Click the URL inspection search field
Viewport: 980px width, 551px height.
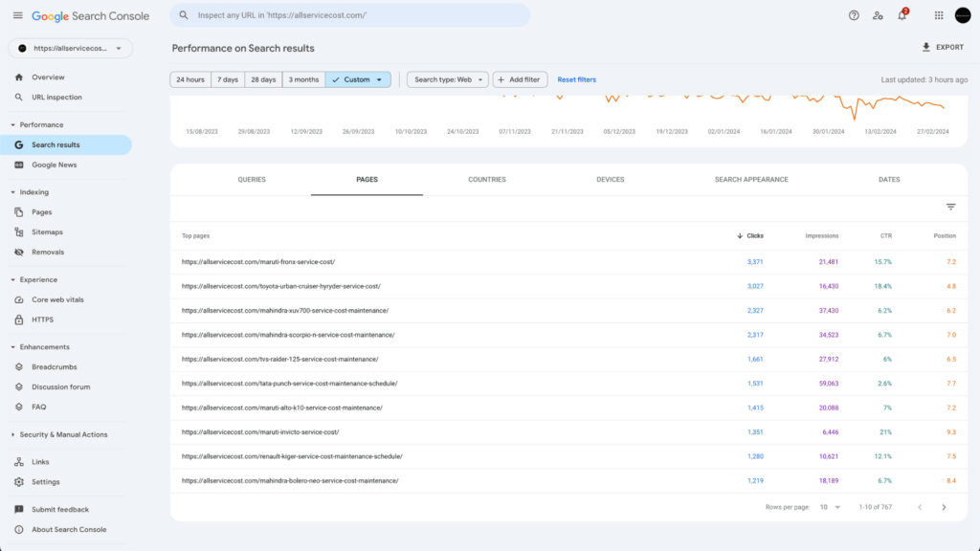[x=350, y=15]
